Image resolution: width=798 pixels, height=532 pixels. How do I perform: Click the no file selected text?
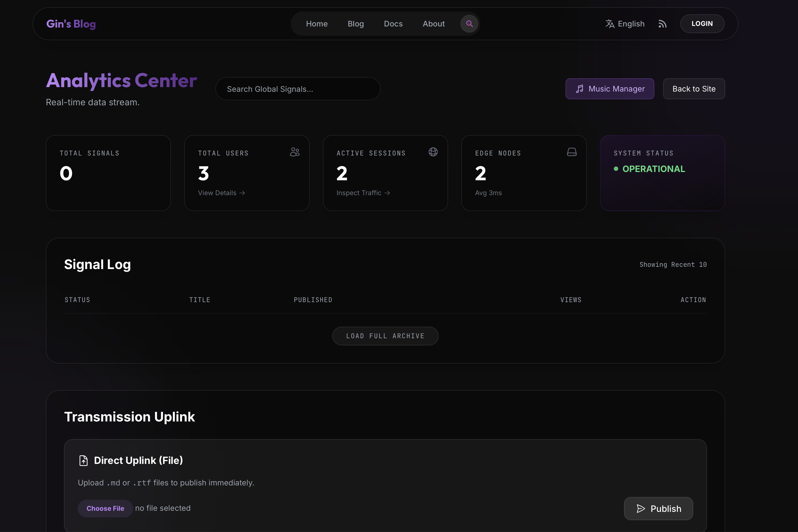coord(163,508)
